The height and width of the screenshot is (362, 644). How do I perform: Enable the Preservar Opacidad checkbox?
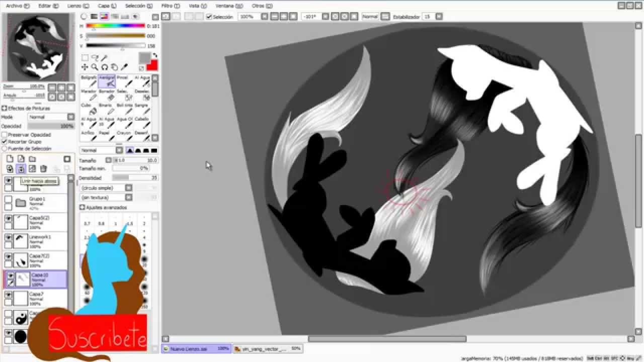(x=5, y=135)
